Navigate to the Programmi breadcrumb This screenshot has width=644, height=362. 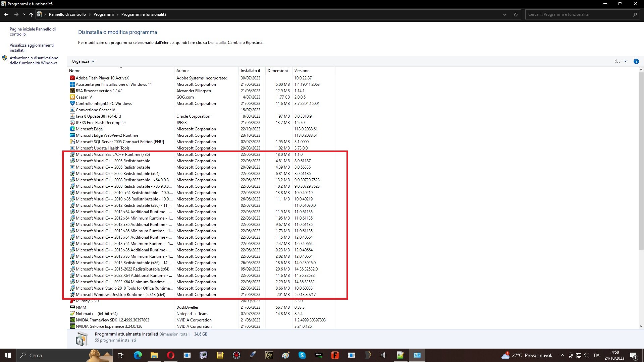pyautogui.click(x=104, y=14)
